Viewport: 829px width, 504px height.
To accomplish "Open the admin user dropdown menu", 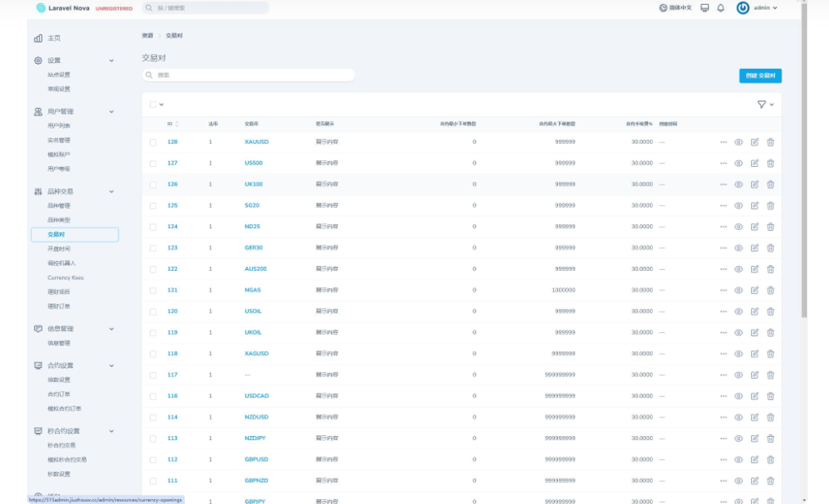I will 757,8.
